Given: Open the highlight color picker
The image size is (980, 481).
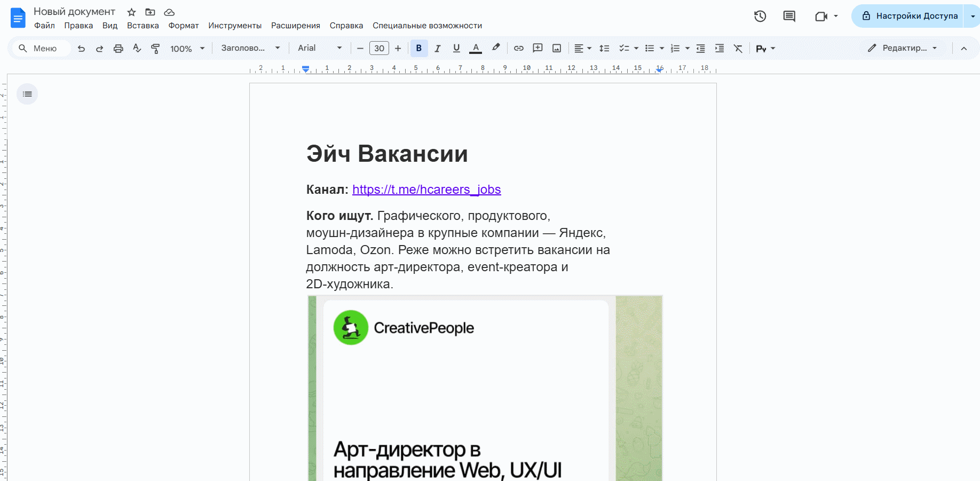Looking at the screenshot, I should coord(496,48).
